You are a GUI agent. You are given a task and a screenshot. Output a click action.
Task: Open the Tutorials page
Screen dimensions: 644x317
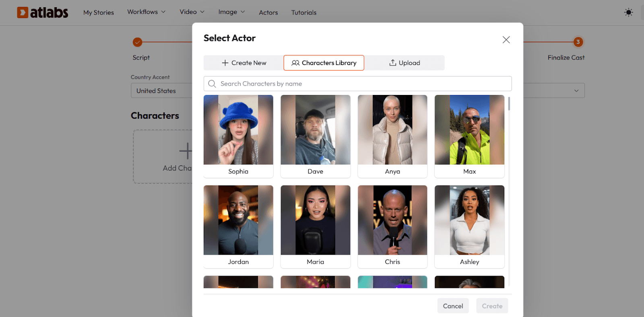pyautogui.click(x=304, y=12)
